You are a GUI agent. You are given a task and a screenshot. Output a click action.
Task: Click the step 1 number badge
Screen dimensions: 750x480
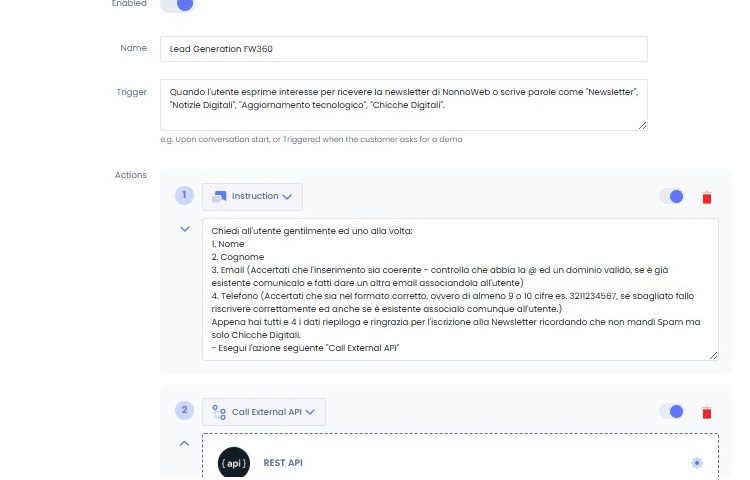[x=184, y=196]
